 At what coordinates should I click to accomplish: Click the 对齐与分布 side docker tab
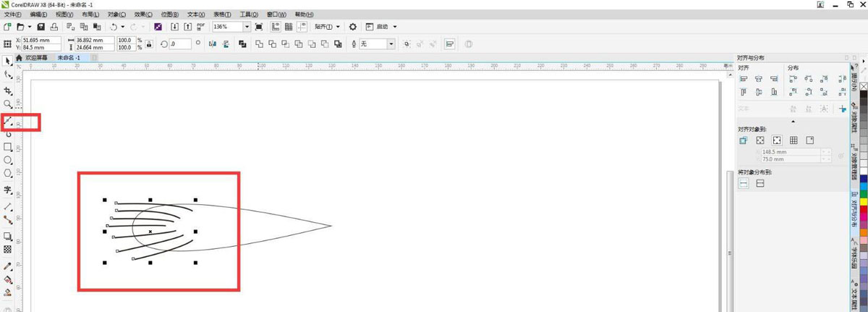click(x=854, y=206)
